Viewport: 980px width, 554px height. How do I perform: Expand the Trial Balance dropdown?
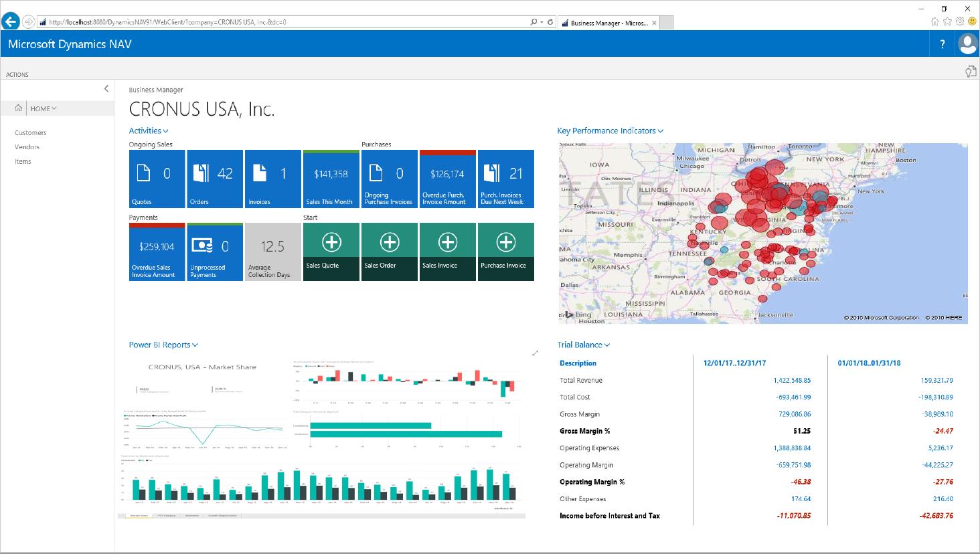tap(584, 345)
